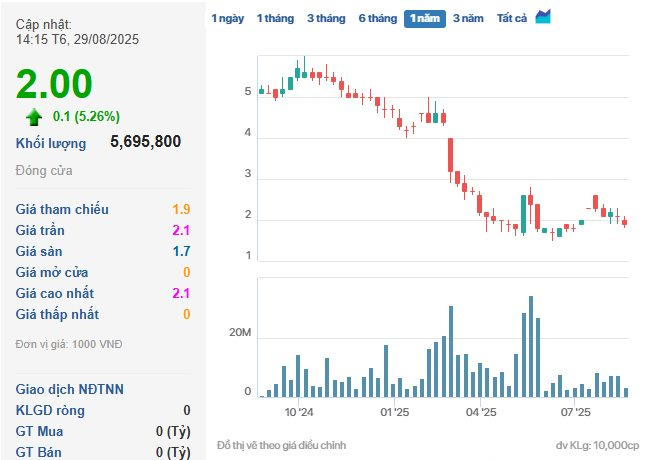Click the Khối lượng volume label

point(51,143)
